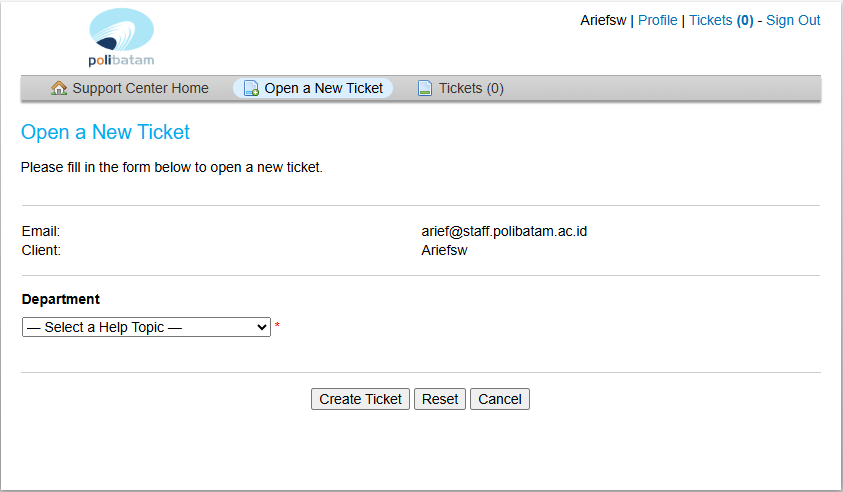Click the Open a New Ticket page heading
Viewport: 843px width, 492px height.
(105, 132)
